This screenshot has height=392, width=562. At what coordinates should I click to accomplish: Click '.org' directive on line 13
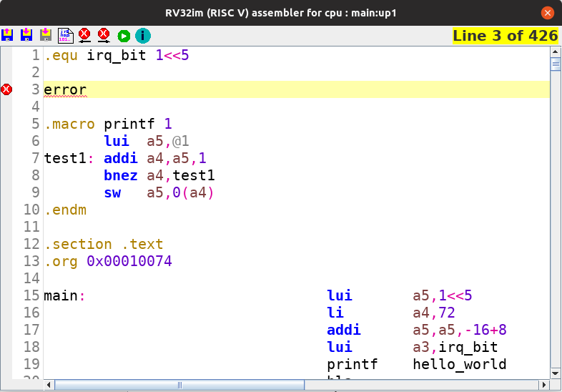[61, 262]
